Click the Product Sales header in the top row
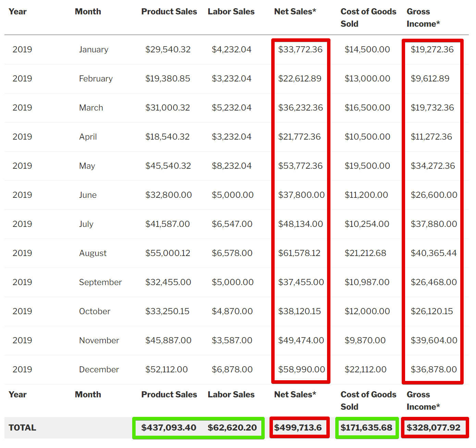The image size is (476, 448). [x=169, y=12]
